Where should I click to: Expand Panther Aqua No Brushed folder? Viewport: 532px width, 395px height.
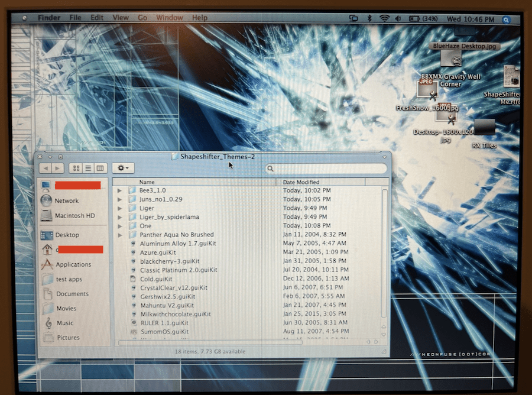click(x=120, y=235)
